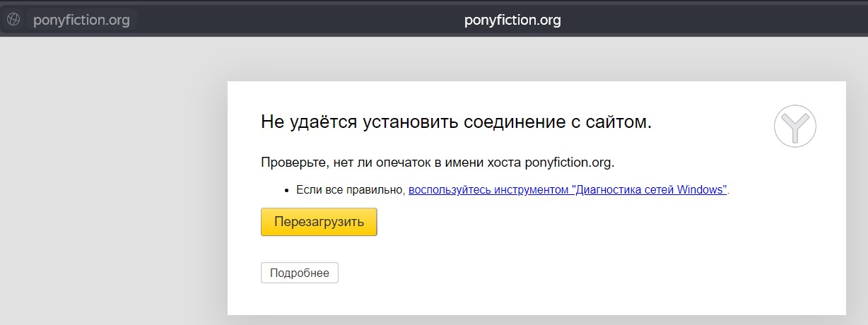Click host name ponyfiction.org in error message
Screen dimensions: 868x325
click(568, 162)
